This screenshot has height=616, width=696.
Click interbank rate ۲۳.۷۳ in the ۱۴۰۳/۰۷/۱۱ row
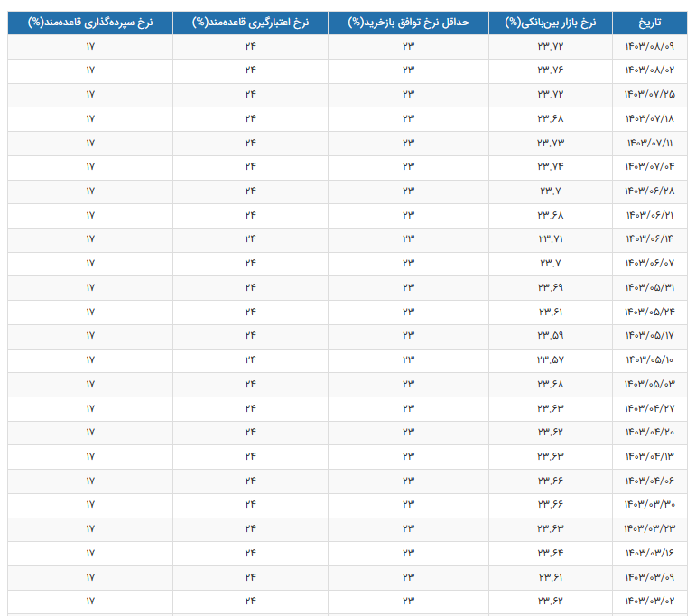coord(551,143)
